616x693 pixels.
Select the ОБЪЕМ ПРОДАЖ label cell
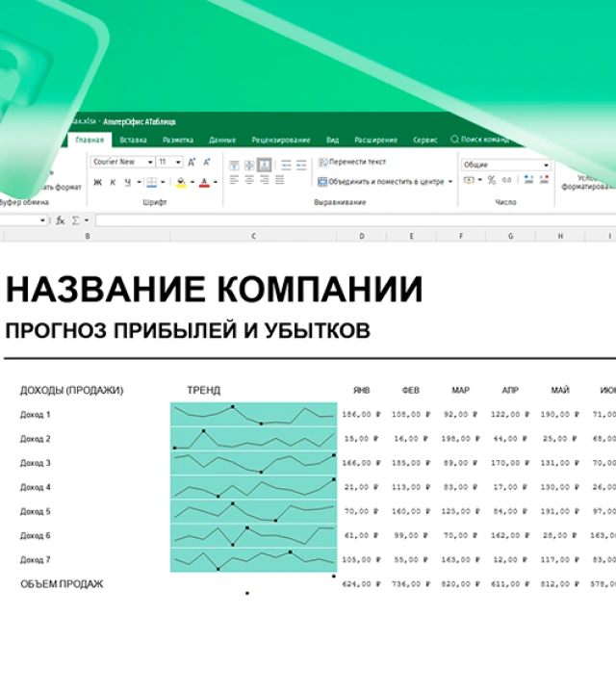[62, 584]
